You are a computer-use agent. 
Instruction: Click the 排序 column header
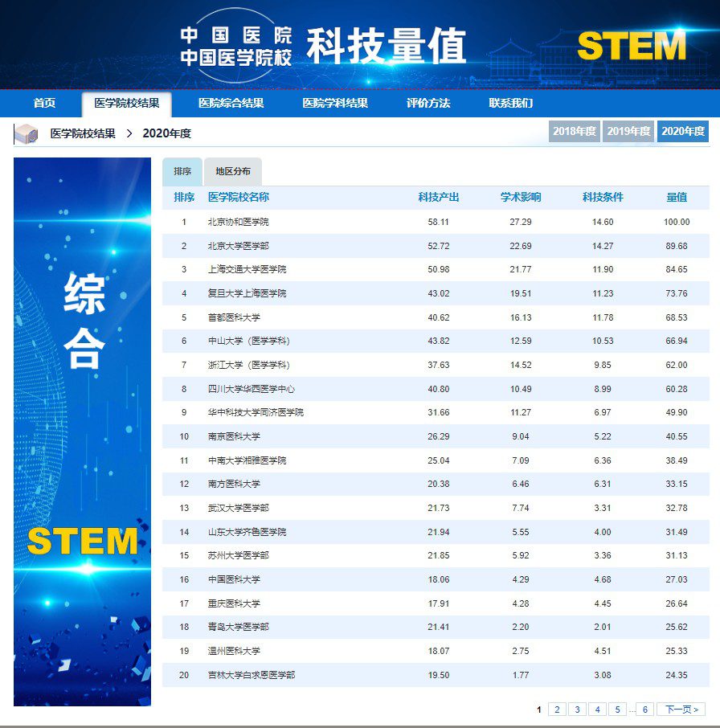184,198
